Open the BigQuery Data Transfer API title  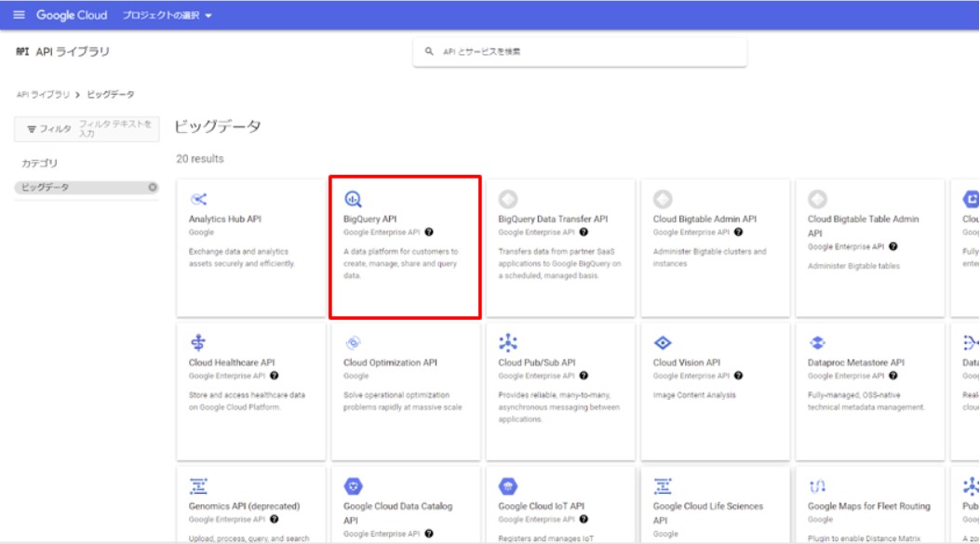pos(553,219)
